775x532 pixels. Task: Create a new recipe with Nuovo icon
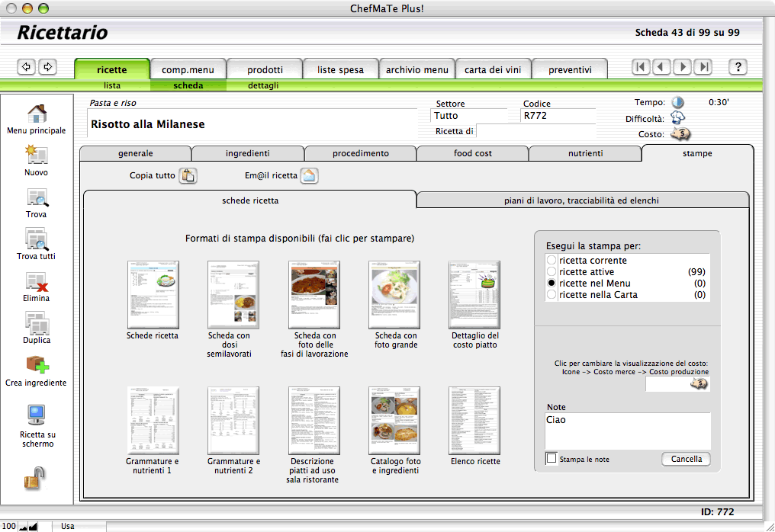pyautogui.click(x=36, y=155)
